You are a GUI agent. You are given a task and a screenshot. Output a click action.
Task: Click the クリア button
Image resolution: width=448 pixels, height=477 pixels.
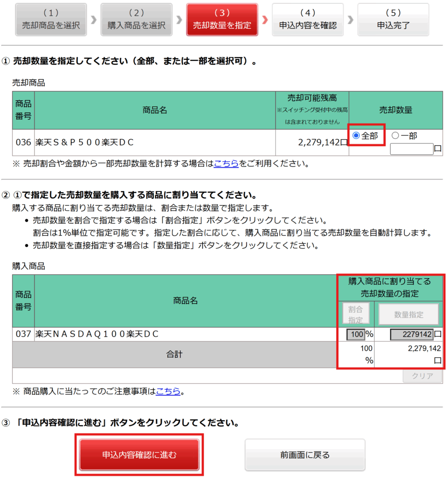coord(422,376)
